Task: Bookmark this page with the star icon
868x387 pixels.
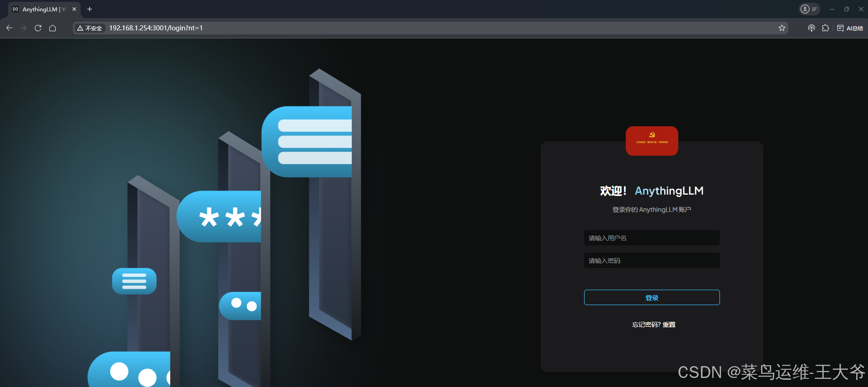Action: [x=782, y=28]
